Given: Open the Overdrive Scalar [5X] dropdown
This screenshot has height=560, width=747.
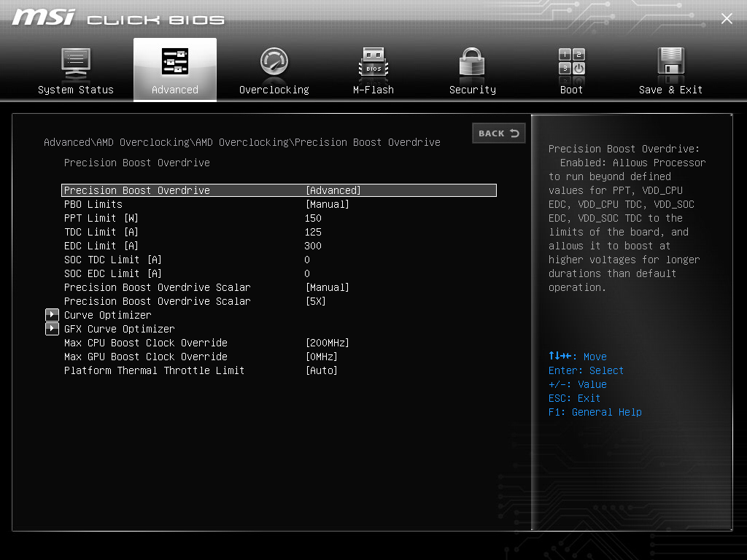Looking at the screenshot, I should (x=315, y=301).
